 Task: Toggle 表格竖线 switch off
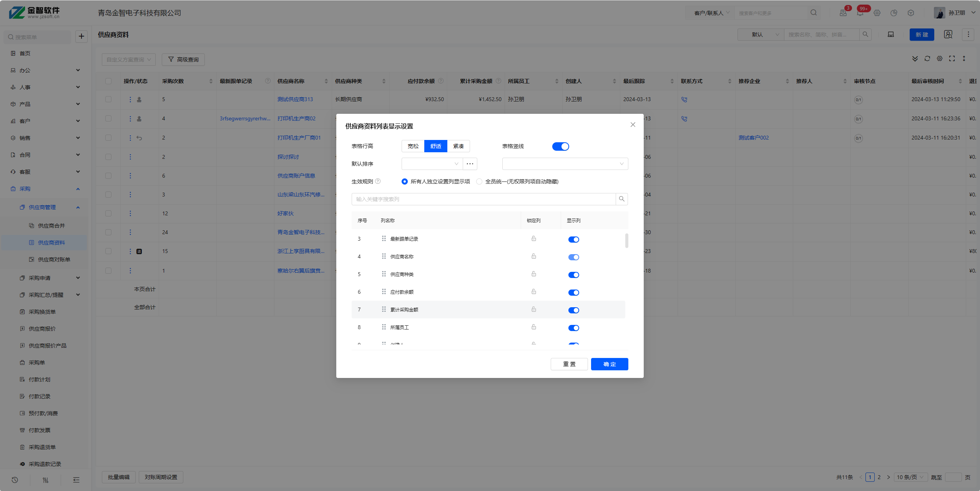560,146
